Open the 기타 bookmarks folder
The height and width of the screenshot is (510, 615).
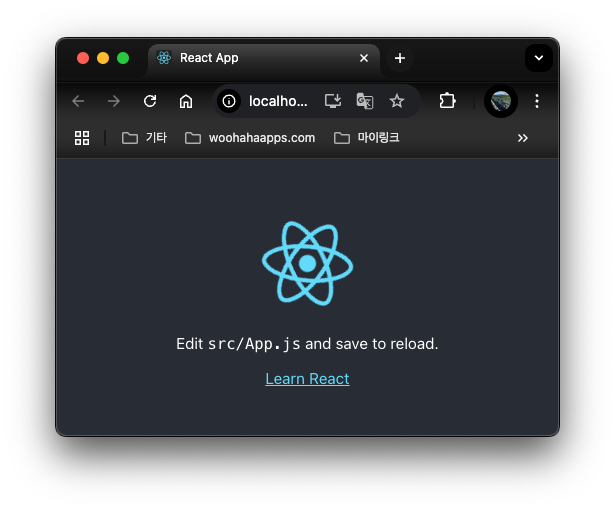(x=144, y=138)
